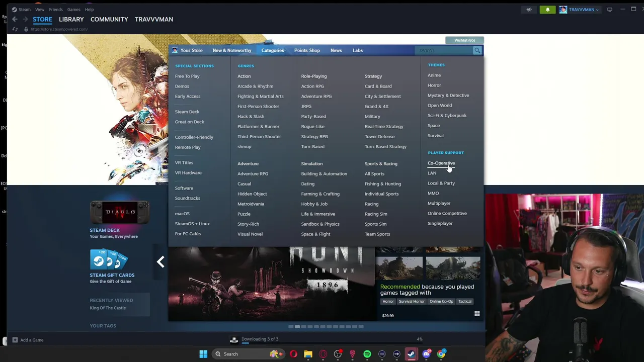Click the store search magnifier button

tap(477, 50)
